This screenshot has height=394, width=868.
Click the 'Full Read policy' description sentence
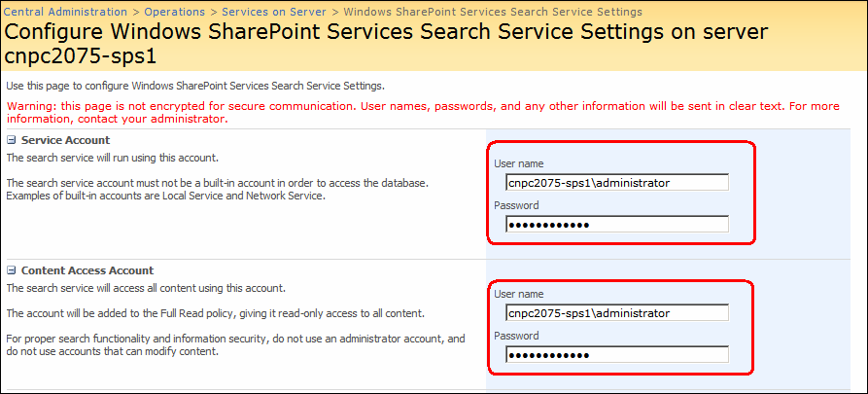click(216, 313)
